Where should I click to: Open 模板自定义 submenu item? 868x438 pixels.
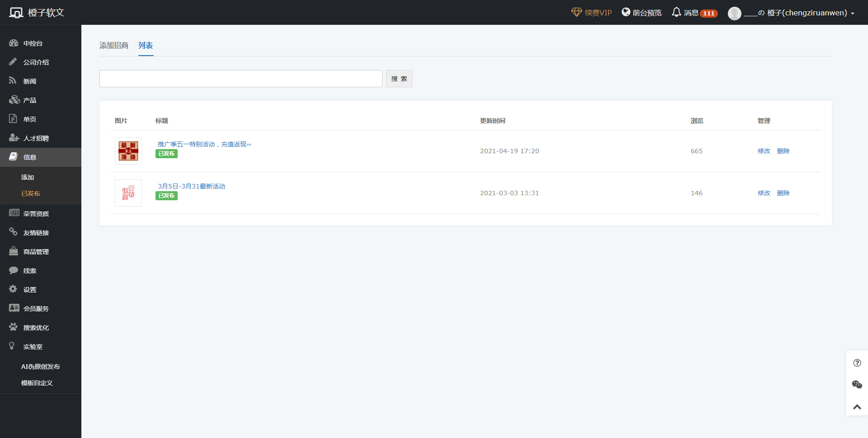click(37, 383)
